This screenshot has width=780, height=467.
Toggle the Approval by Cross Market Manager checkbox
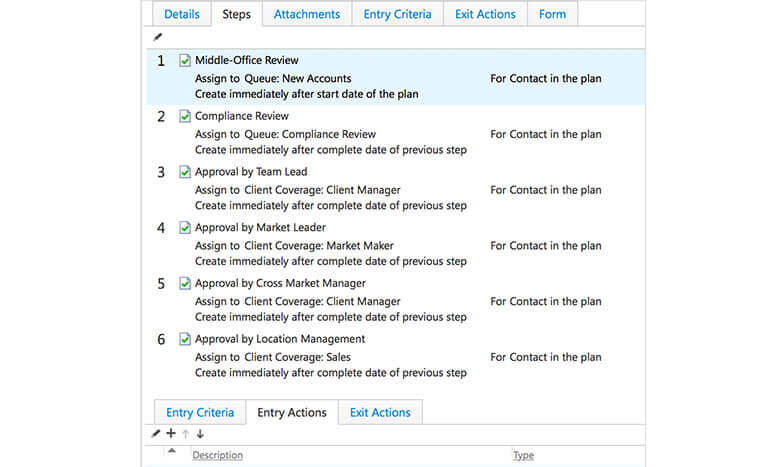(x=185, y=283)
